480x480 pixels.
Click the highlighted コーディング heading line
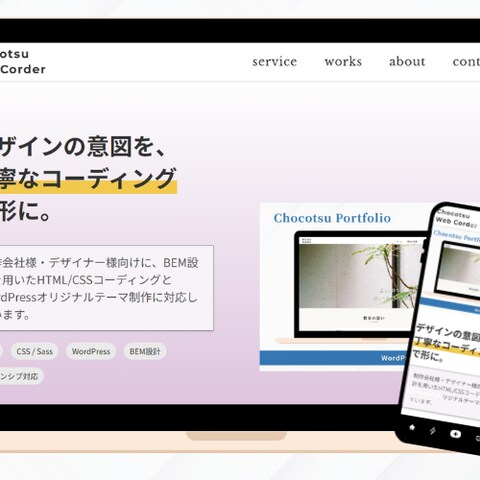(x=88, y=179)
